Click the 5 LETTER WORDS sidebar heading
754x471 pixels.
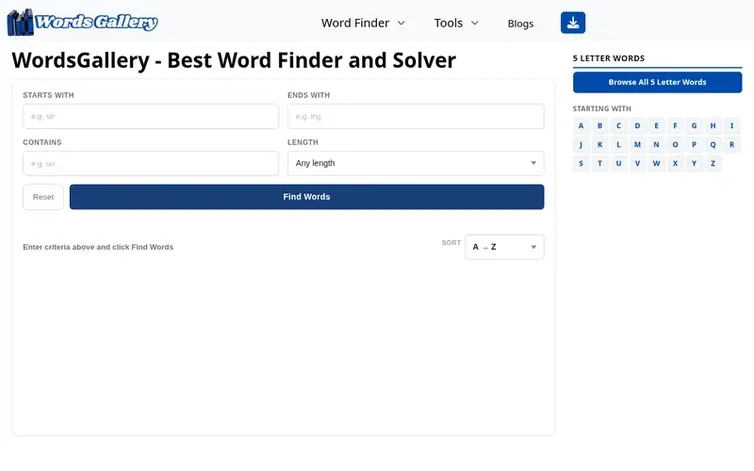tap(608, 58)
